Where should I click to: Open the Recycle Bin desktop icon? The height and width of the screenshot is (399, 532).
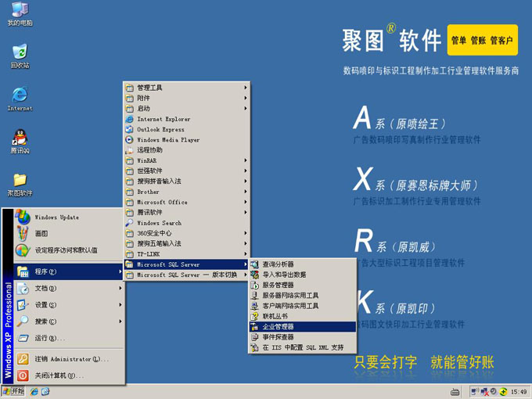[20, 56]
